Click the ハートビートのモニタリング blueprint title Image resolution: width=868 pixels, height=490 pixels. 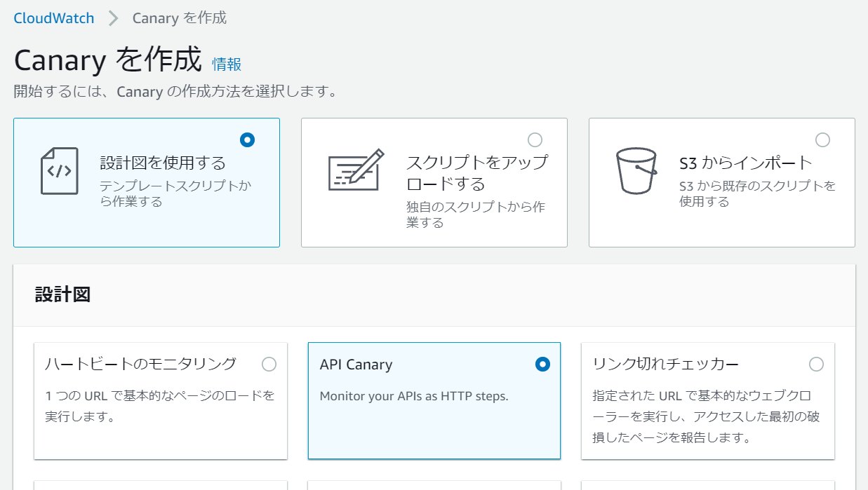141,365
